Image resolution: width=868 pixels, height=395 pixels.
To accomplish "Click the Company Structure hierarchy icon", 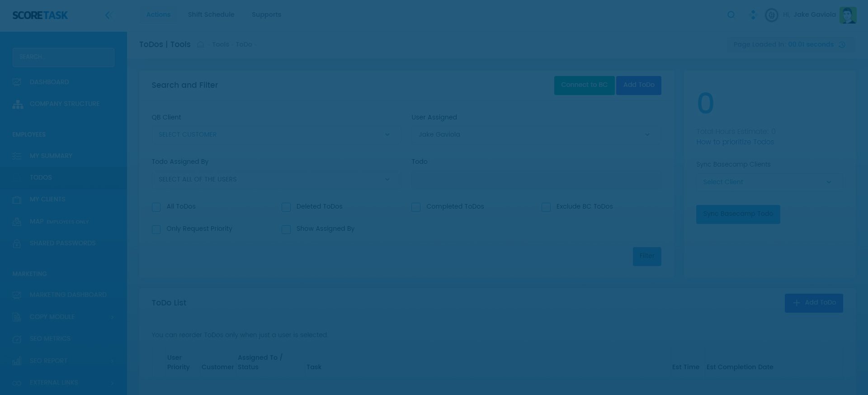I will (18, 104).
